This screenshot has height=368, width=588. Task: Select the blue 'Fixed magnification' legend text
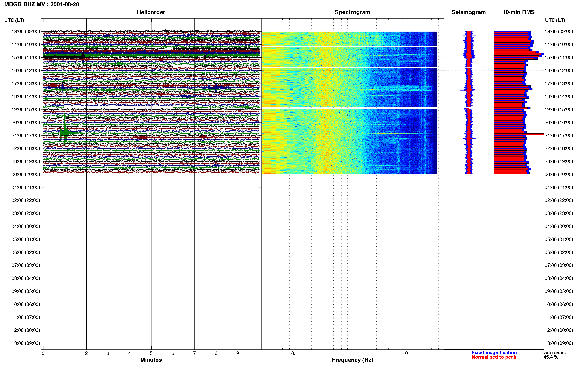494,352
